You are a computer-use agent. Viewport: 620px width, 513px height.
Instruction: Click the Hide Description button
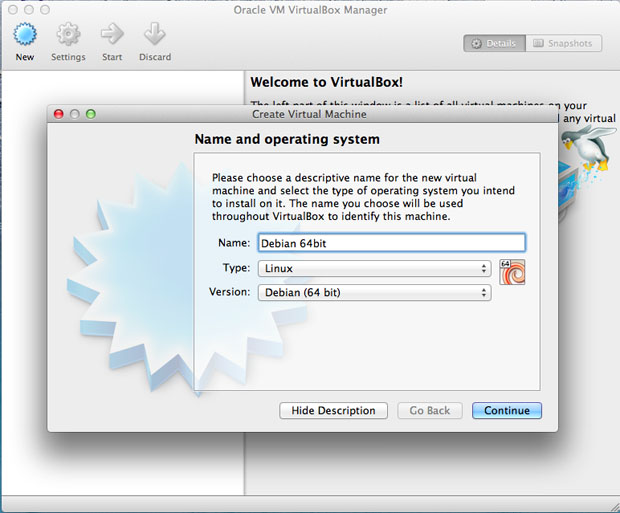click(333, 411)
